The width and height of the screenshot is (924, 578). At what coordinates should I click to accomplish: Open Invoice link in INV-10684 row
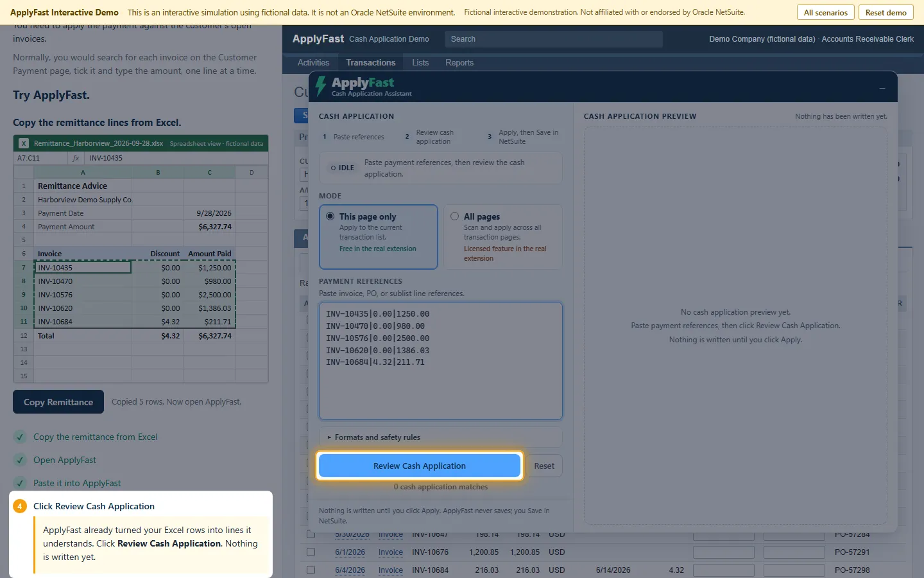tap(391, 570)
